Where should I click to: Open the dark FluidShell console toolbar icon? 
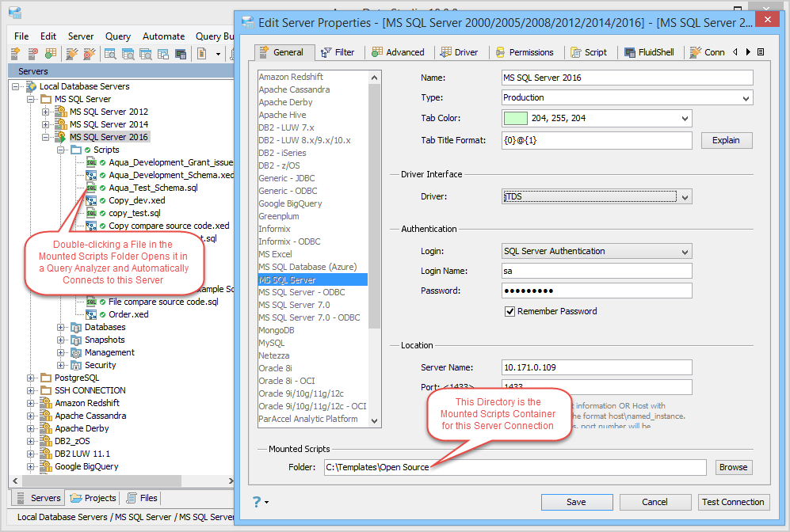181,53
